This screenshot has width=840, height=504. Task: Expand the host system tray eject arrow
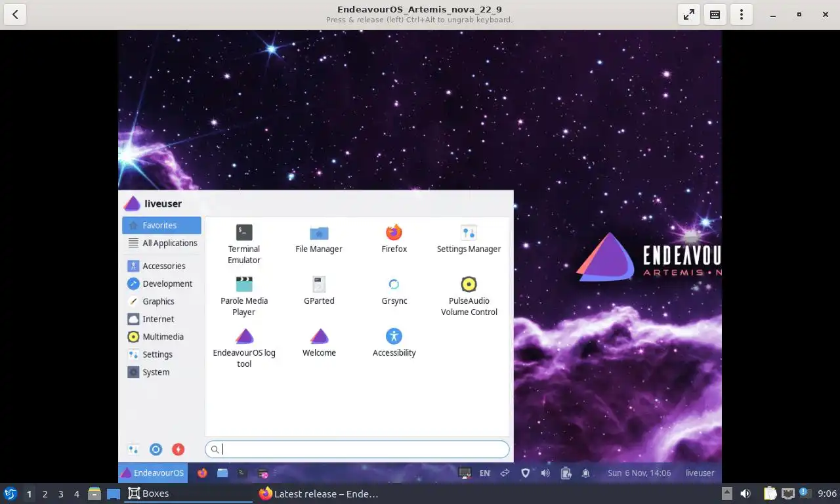(x=726, y=493)
